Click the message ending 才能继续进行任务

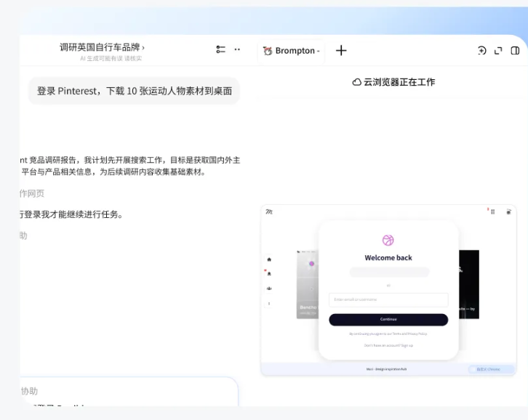pos(71,214)
